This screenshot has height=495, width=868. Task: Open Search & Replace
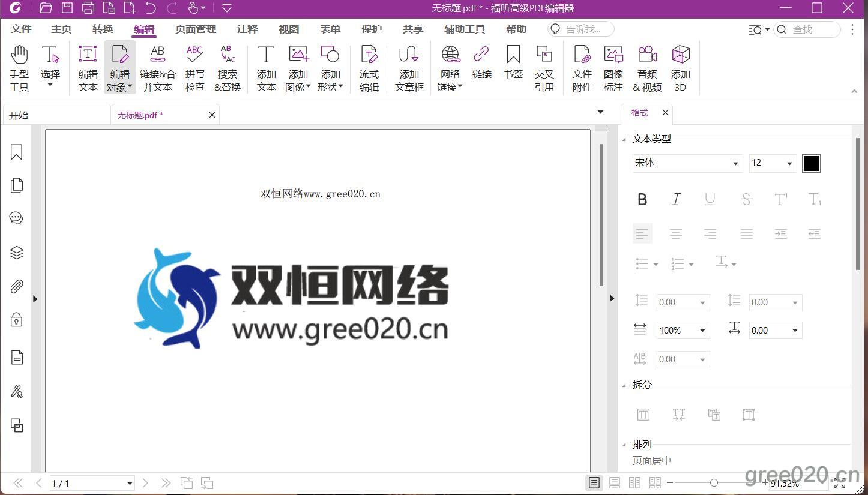(x=228, y=68)
